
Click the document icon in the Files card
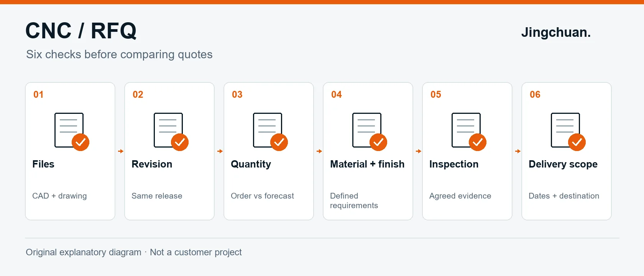pyautogui.click(x=72, y=131)
